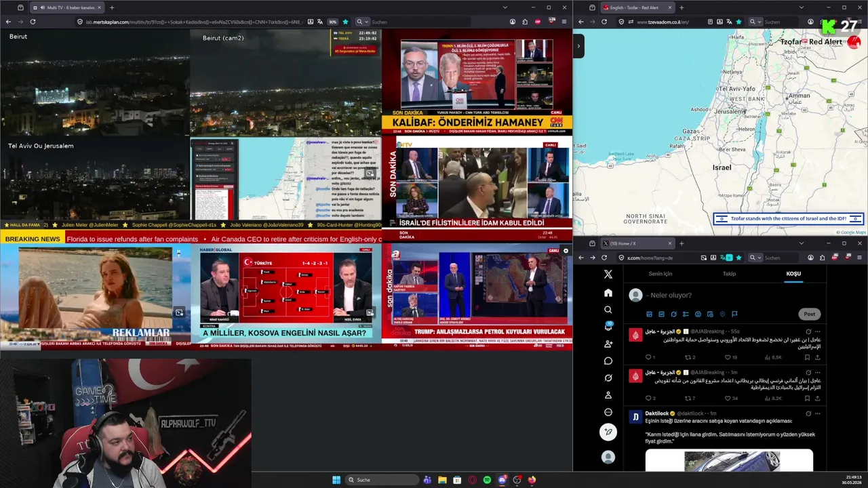Select the KOŞU tab on X
The height and width of the screenshot is (488, 868).
pos(793,274)
